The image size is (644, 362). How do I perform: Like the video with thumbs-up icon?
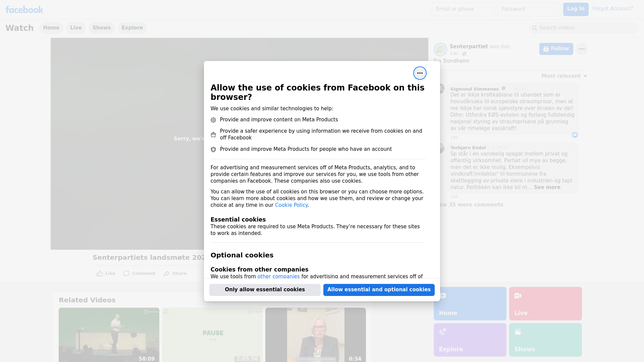point(100,274)
